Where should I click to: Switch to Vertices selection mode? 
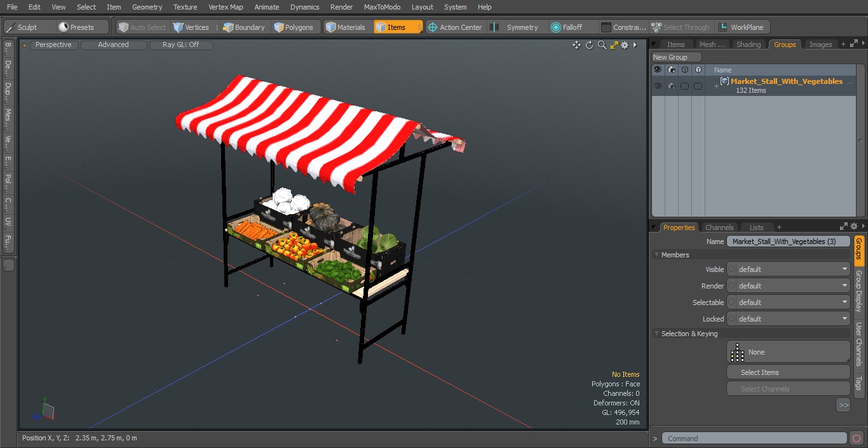coord(196,27)
